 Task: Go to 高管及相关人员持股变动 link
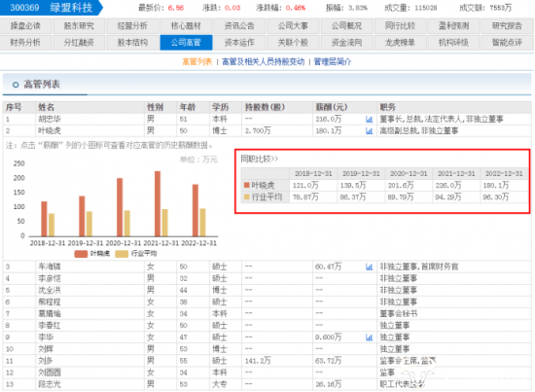(x=263, y=61)
